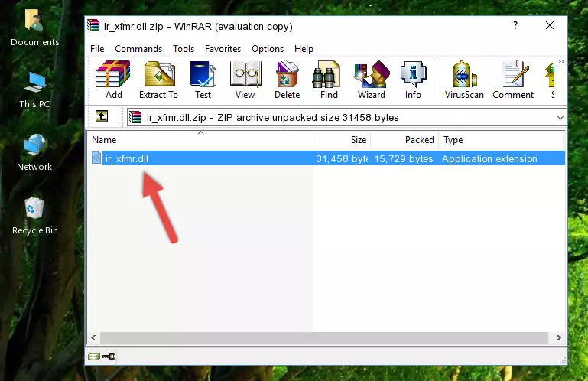The height and width of the screenshot is (381, 588).
Task: Sort by the Name column header
Action: click(200, 140)
